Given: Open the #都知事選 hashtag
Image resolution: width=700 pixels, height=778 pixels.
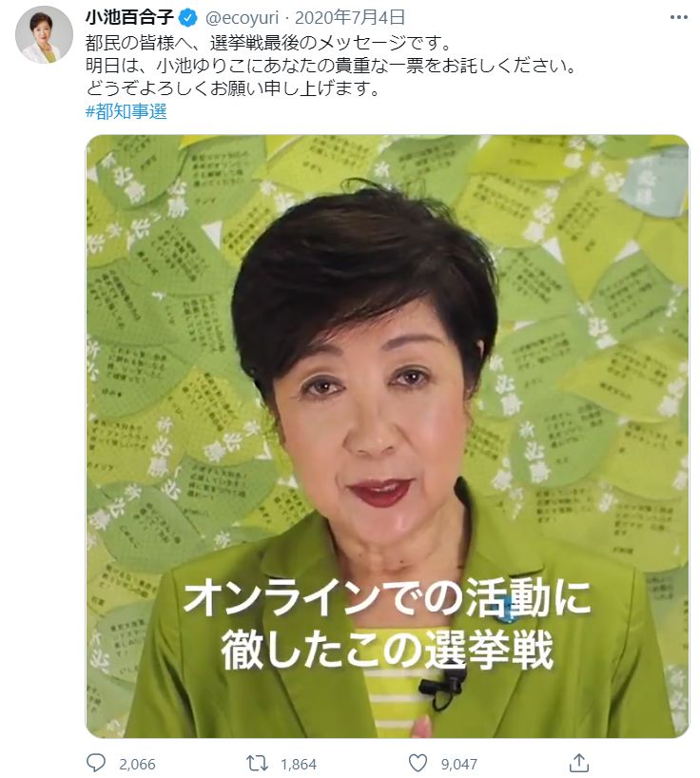Looking at the screenshot, I should tap(126, 111).
